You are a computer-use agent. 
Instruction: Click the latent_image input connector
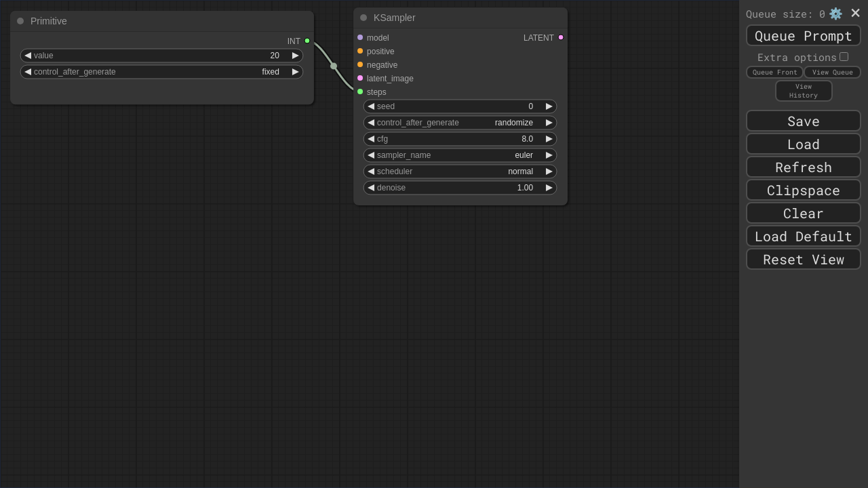(x=360, y=78)
